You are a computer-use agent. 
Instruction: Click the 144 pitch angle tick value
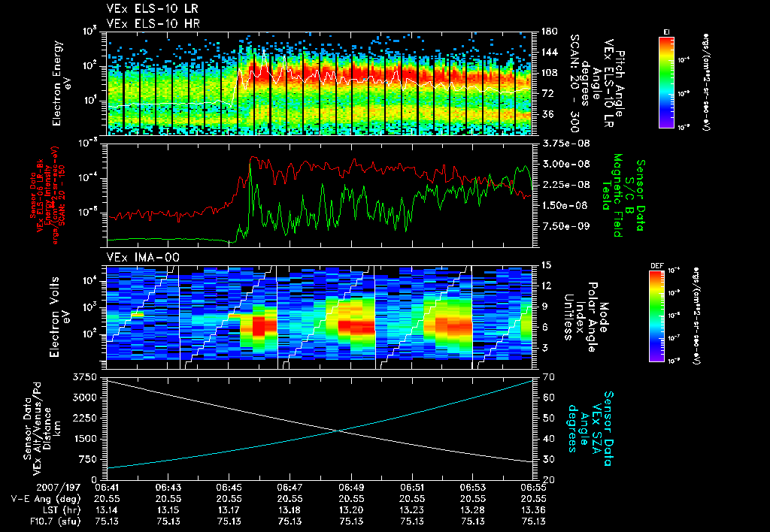tap(549, 52)
